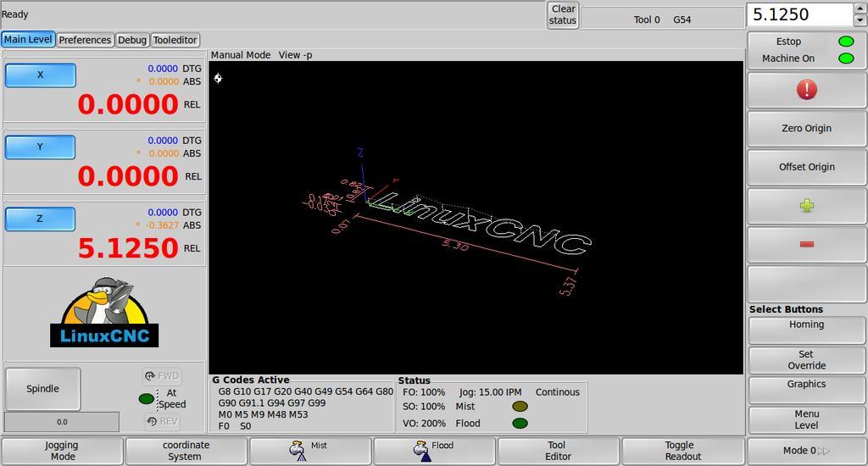Click the At Speed LED indicator

pyautogui.click(x=146, y=398)
